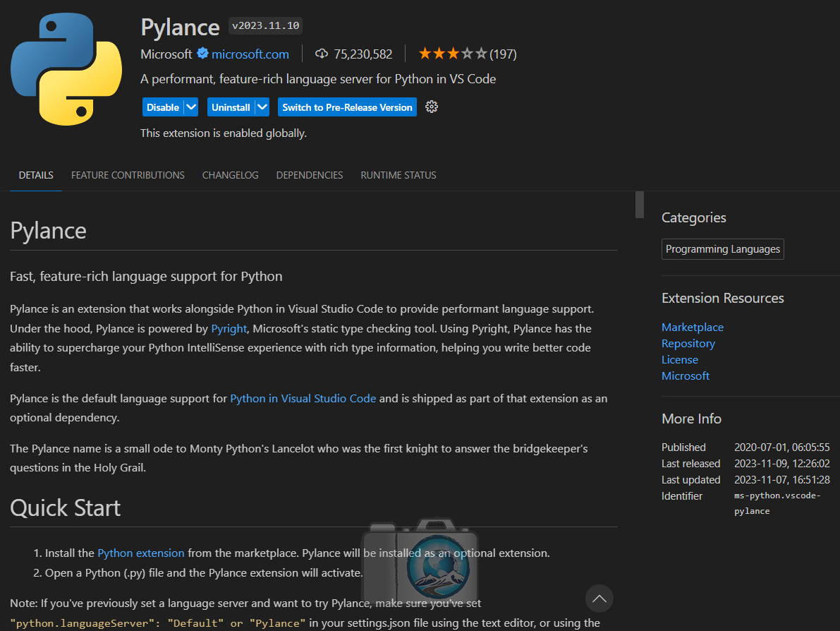
Task: Click the download count cloud icon
Action: coord(322,54)
